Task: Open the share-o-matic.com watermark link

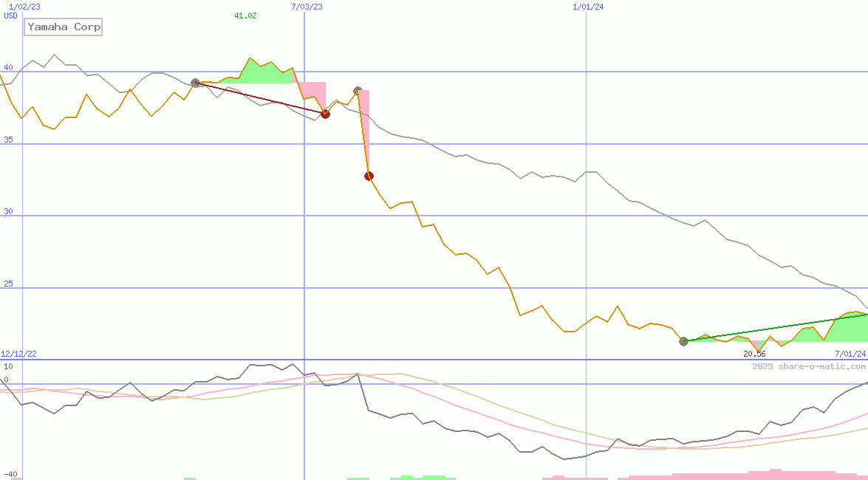Action: [x=809, y=366]
